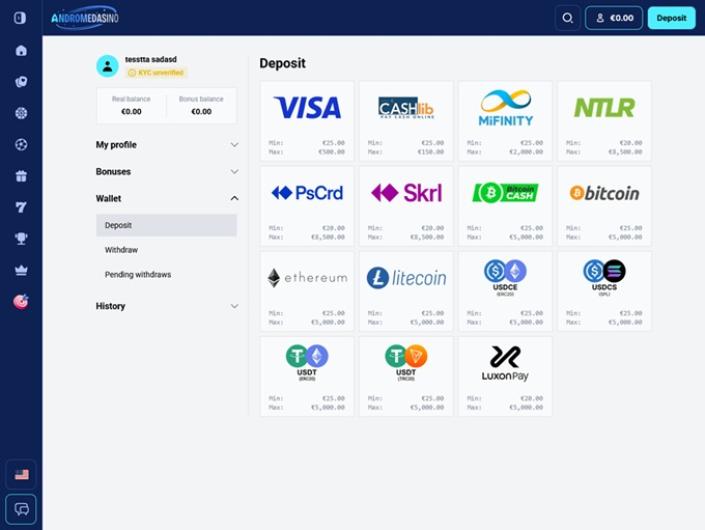Choose USDT ERC20 deposit method
This screenshot has height=530, width=705.
pyautogui.click(x=307, y=376)
